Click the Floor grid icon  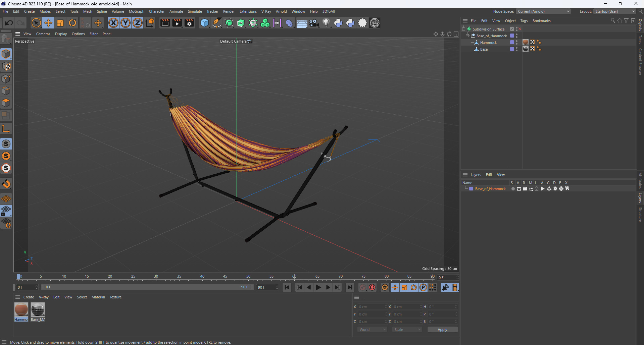pos(302,23)
